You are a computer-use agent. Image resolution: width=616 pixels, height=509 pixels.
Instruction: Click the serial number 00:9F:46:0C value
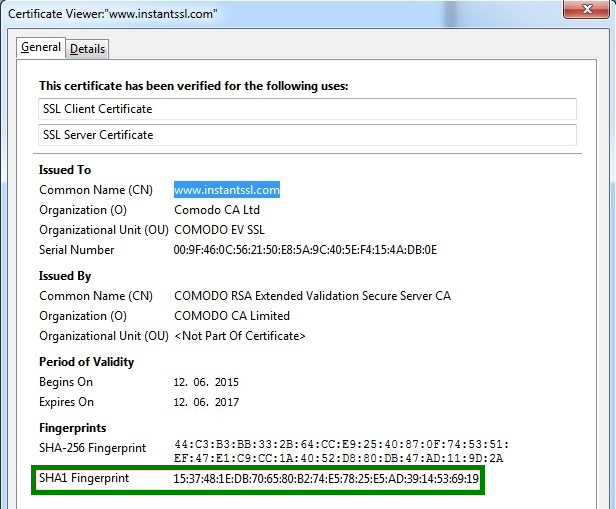(305, 250)
